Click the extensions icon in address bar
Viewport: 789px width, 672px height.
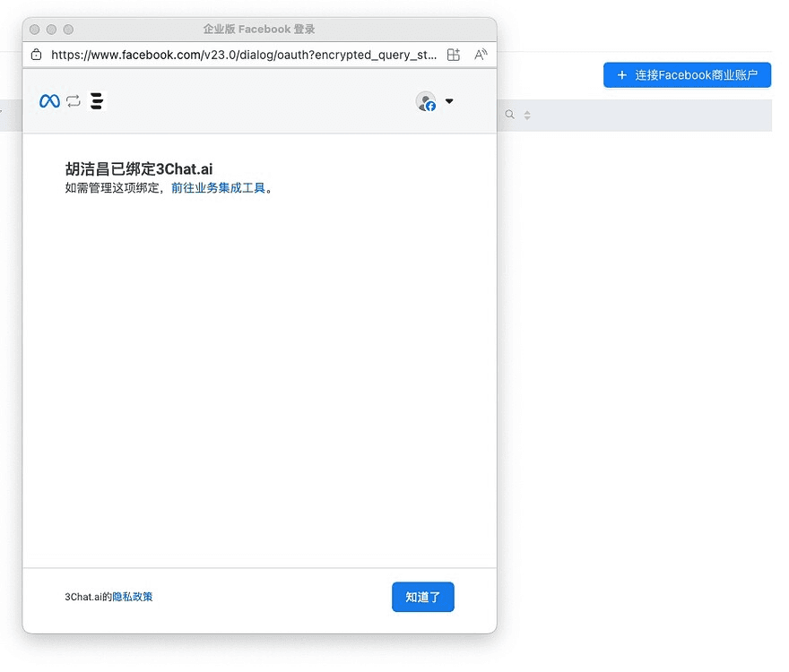[454, 55]
